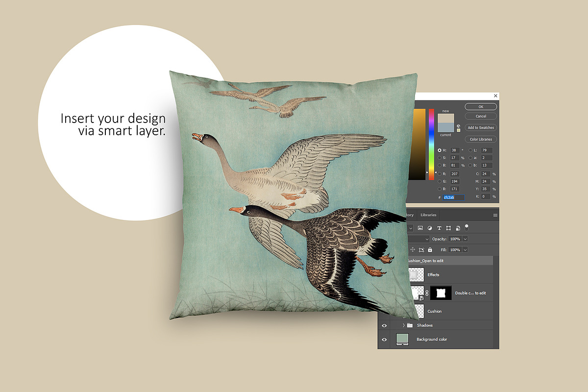Click the G value field showing 194
Image resolution: width=588 pixels, height=392 pixels.
[x=455, y=181]
